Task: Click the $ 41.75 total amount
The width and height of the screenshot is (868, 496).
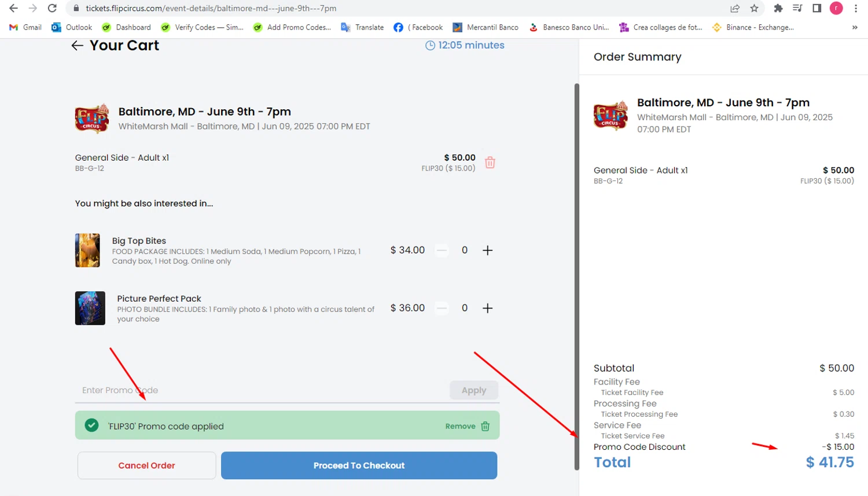Action: click(x=830, y=462)
